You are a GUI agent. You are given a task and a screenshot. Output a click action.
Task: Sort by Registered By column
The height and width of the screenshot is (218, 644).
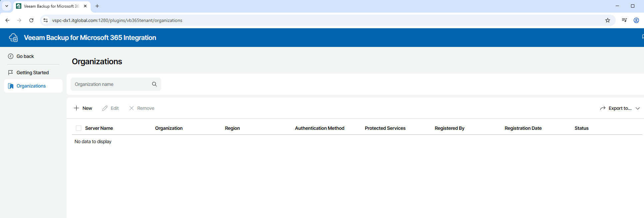point(450,128)
